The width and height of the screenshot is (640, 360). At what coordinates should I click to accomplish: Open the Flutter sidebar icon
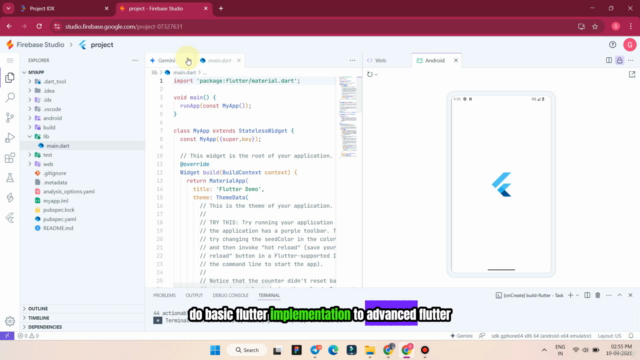tap(10, 218)
